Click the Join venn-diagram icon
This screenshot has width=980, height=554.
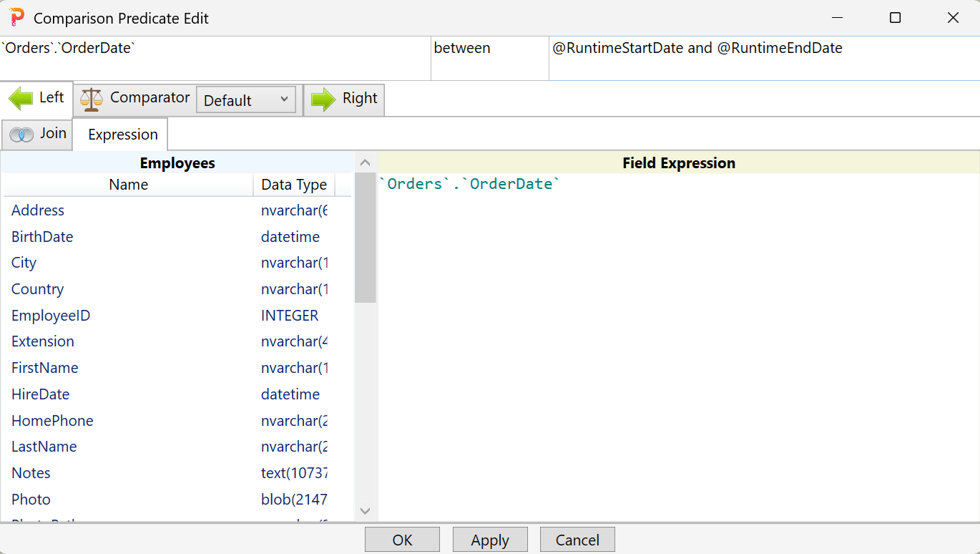tap(22, 134)
